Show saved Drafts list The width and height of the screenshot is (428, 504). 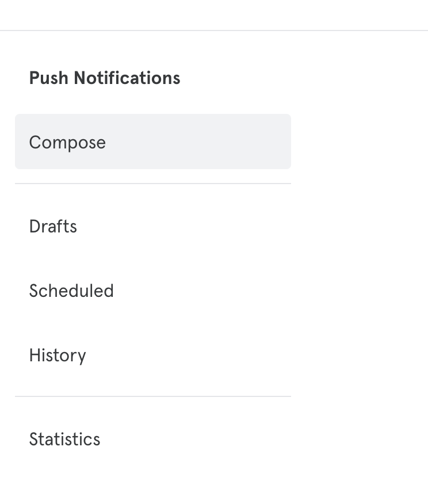tap(53, 226)
